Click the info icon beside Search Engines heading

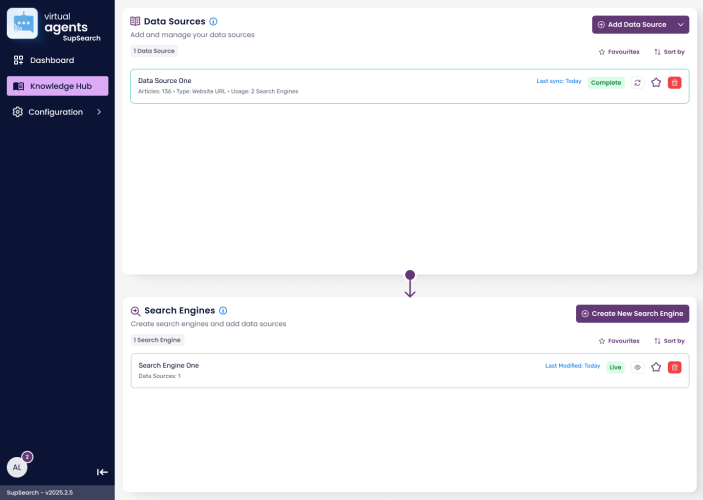pyautogui.click(x=223, y=311)
